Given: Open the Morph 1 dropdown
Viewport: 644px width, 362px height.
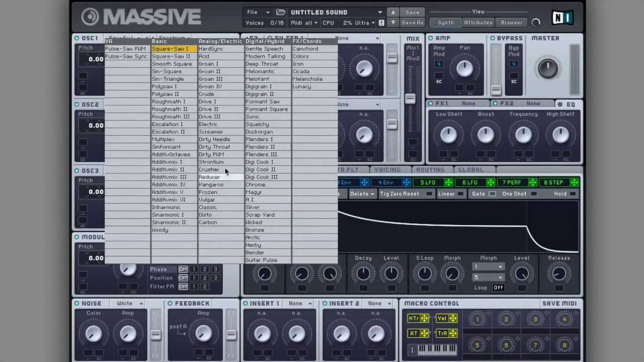Looking at the screenshot, I should coord(488,267).
